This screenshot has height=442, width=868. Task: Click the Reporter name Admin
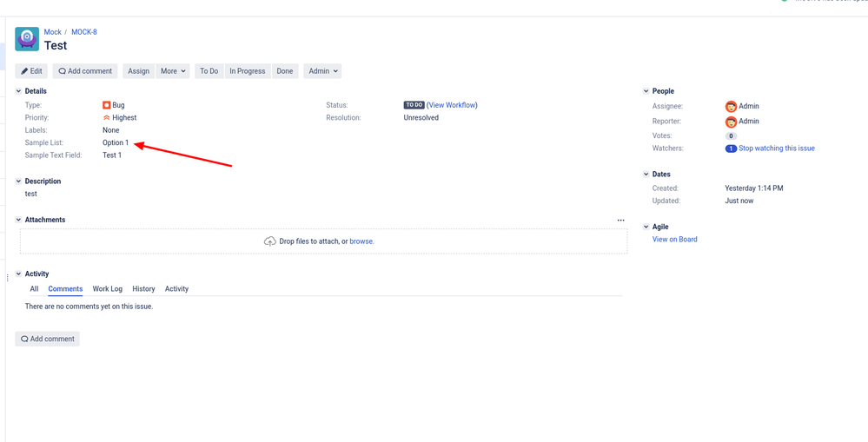tap(749, 122)
